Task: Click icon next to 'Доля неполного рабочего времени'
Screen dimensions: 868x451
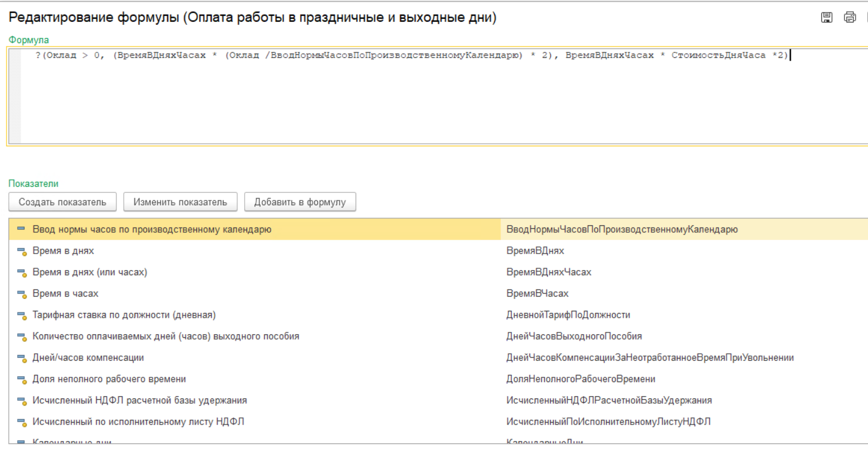Action: pyautogui.click(x=22, y=380)
